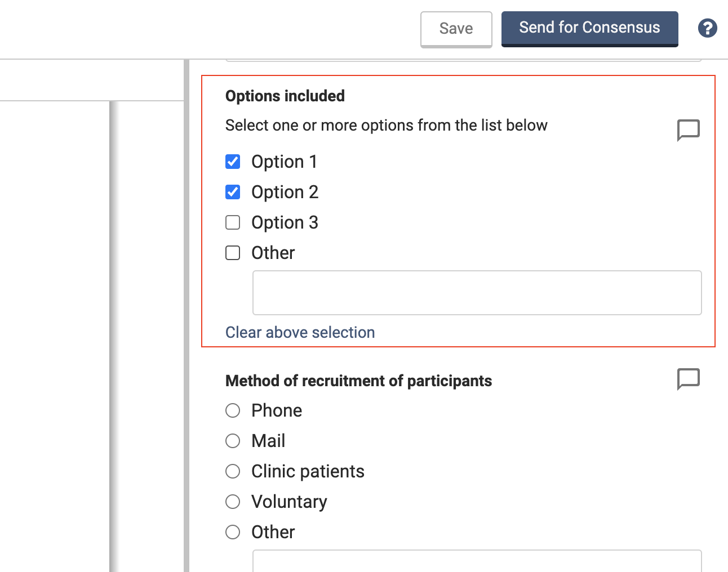728x572 pixels.
Task: Check the Option 3 checkbox
Action: point(233,223)
